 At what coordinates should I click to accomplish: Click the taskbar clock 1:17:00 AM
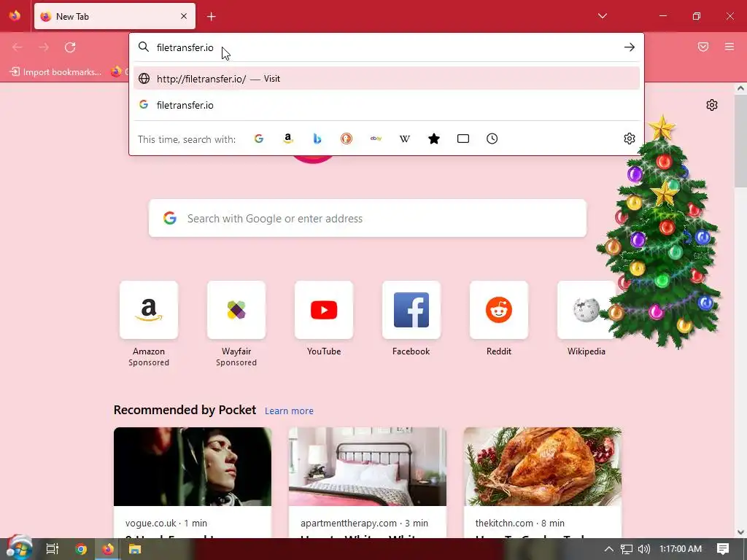point(681,549)
